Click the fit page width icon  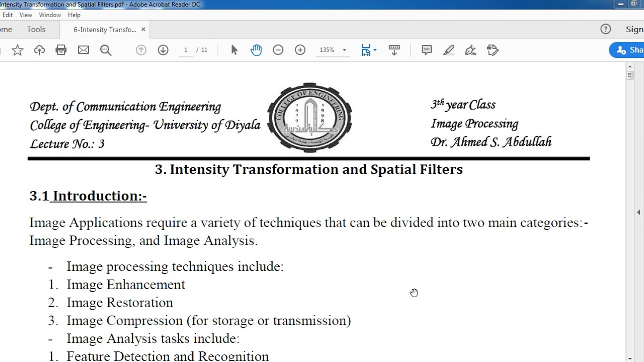point(366,50)
